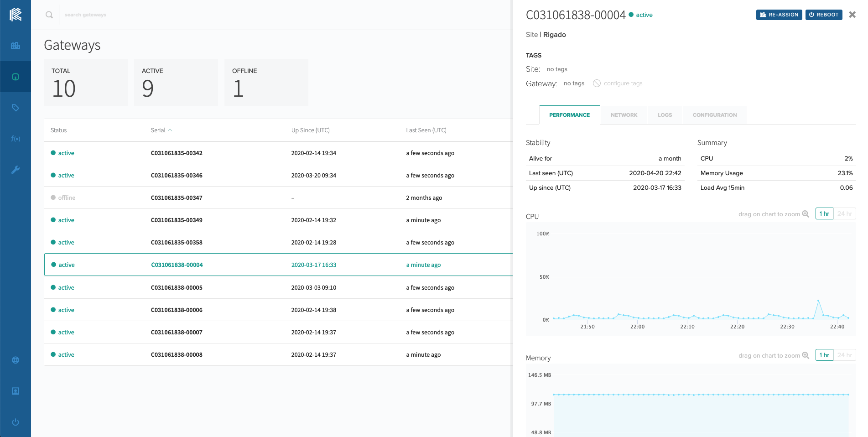This screenshot has height=437, width=868.
Task: Select 24 hr range for CPU chart
Action: point(845,213)
